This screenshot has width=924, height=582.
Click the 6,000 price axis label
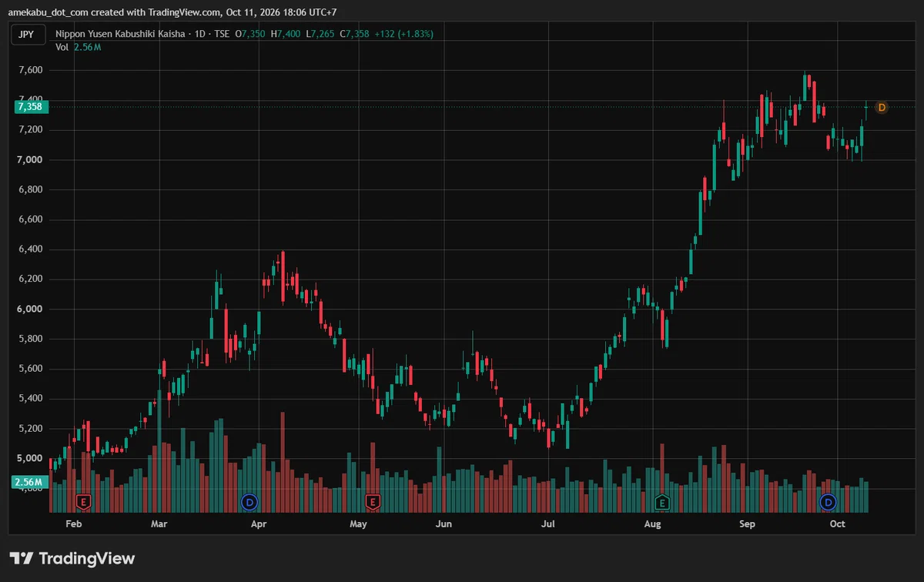[x=30, y=309]
